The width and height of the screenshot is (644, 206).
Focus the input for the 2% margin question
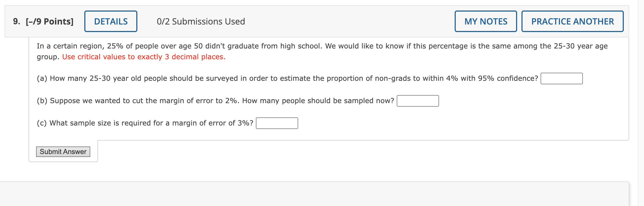click(417, 101)
